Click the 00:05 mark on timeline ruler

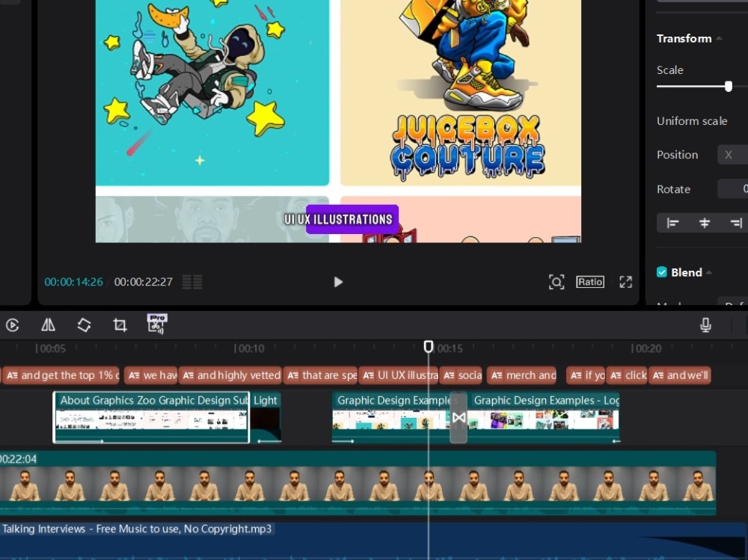point(51,348)
